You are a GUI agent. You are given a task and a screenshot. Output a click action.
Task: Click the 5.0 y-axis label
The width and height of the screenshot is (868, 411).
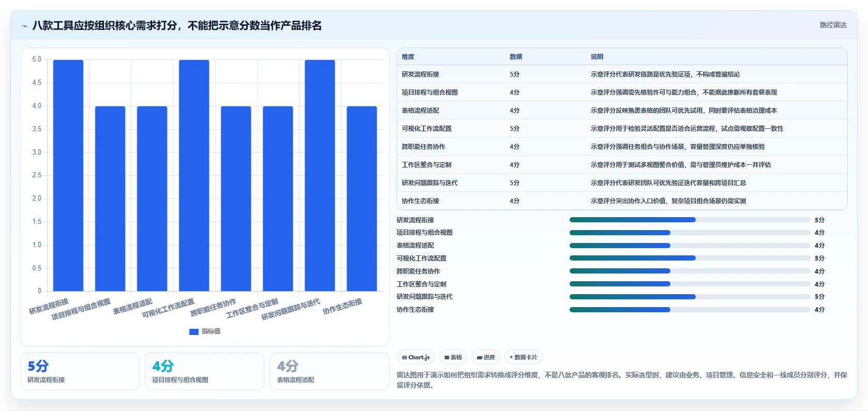pos(37,59)
